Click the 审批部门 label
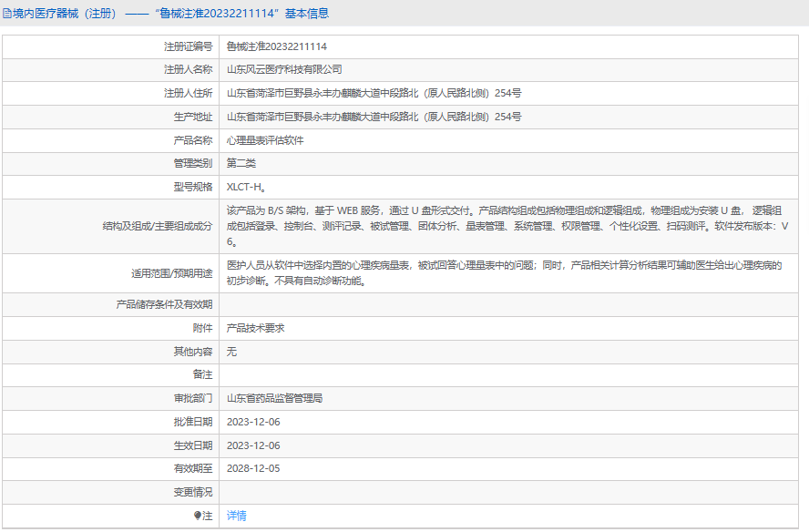809x532 pixels. 193,398
